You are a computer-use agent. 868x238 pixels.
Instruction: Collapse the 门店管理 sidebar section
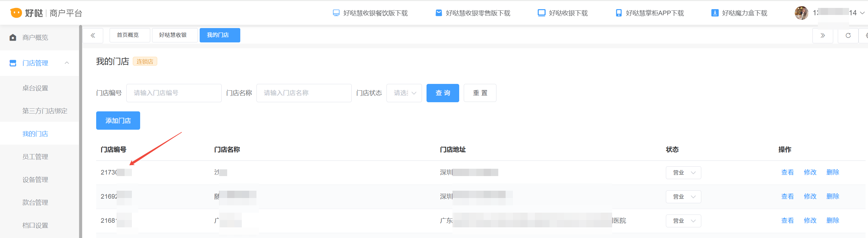(x=67, y=63)
